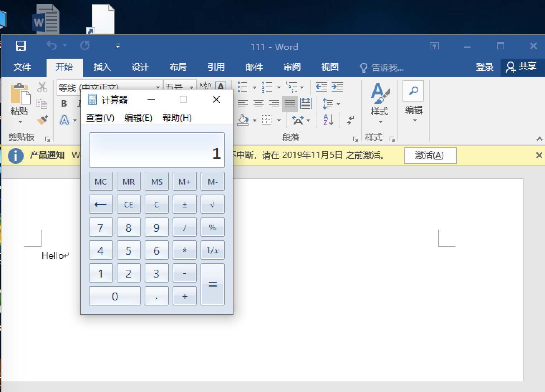
Task: Toggle justified alignment
Action: pos(290,104)
